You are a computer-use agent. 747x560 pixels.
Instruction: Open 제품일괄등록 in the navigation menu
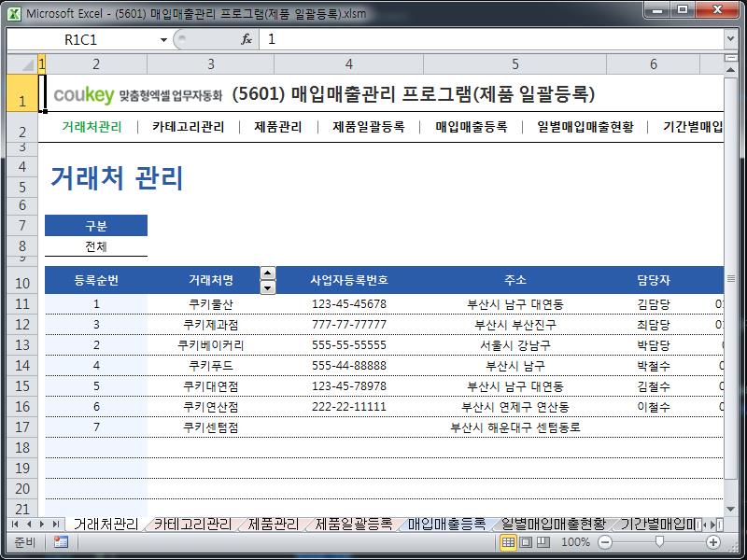coord(369,127)
